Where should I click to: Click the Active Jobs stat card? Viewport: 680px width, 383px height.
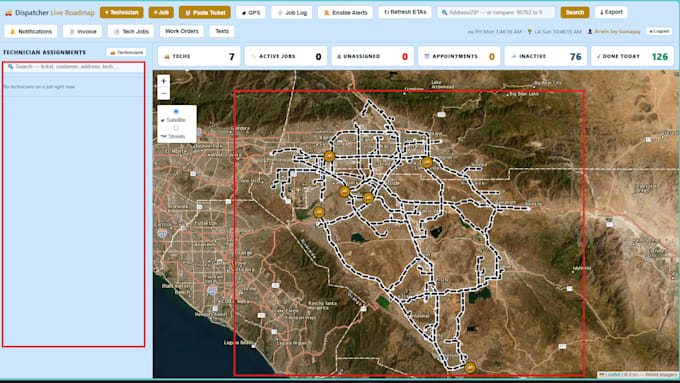(286, 56)
